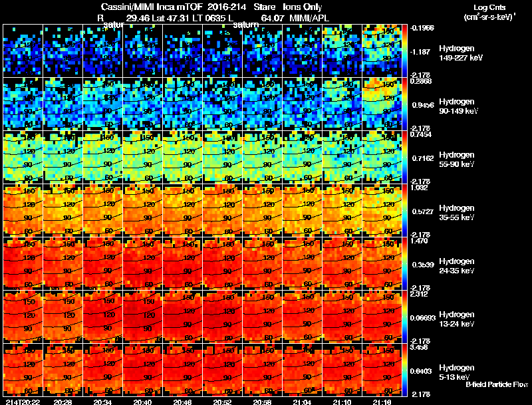
Task: Open the 13-24 keV panel for 20:34
Action: [103, 317]
